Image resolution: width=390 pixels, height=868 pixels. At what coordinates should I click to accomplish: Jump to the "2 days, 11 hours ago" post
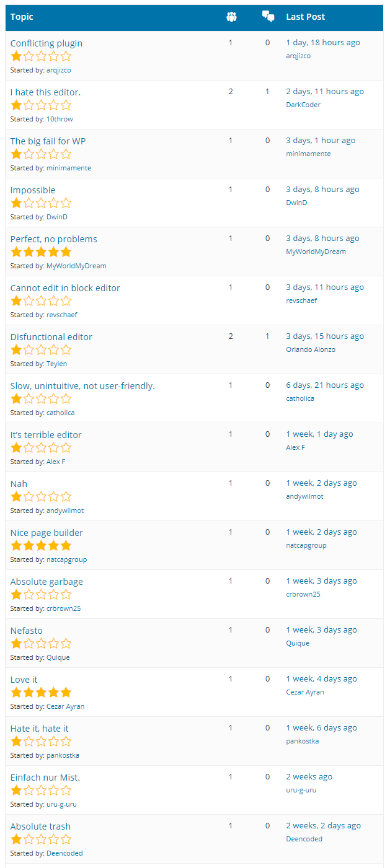(x=325, y=92)
